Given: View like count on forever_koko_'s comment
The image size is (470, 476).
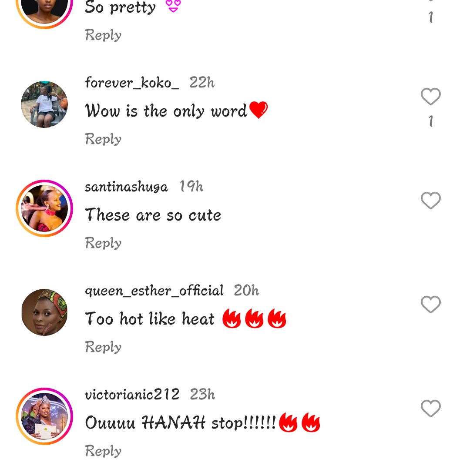Looking at the screenshot, I should pyautogui.click(x=430, y=121).
